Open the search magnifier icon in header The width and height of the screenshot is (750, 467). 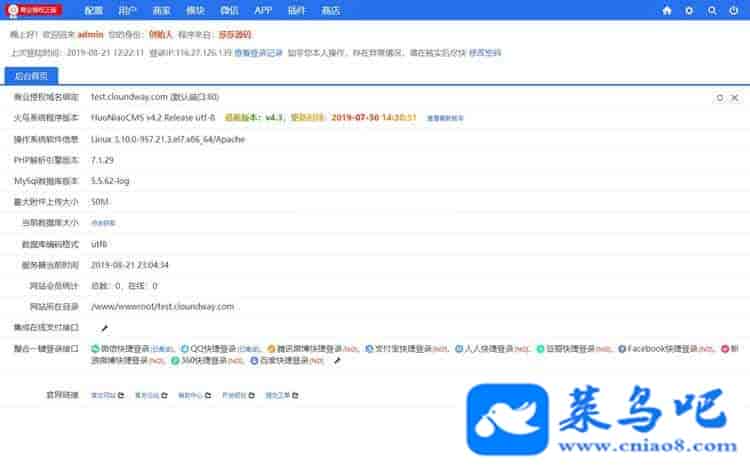pos(712,11)
